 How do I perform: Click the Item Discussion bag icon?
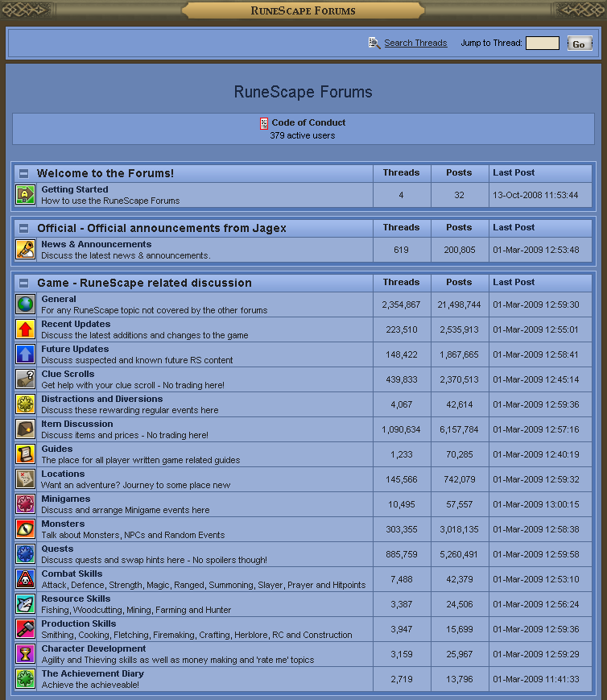point(26,429)
